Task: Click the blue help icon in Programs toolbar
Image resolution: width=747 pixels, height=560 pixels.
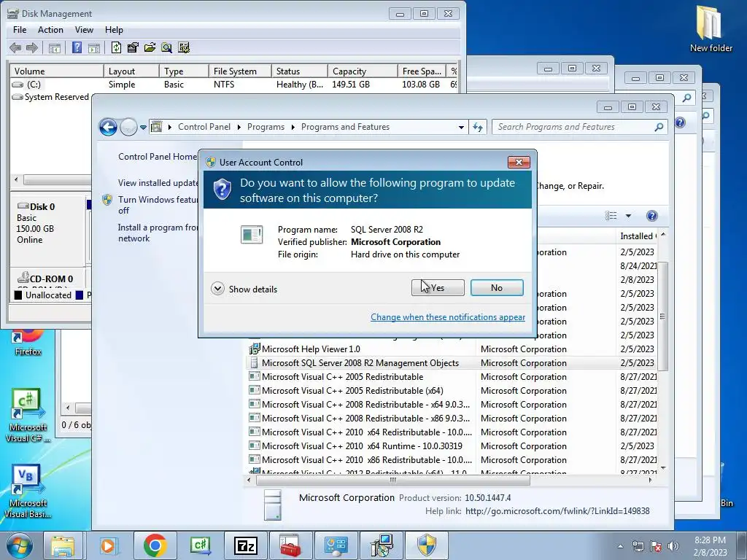Action: pyautogui.click(x=651, y=216)
